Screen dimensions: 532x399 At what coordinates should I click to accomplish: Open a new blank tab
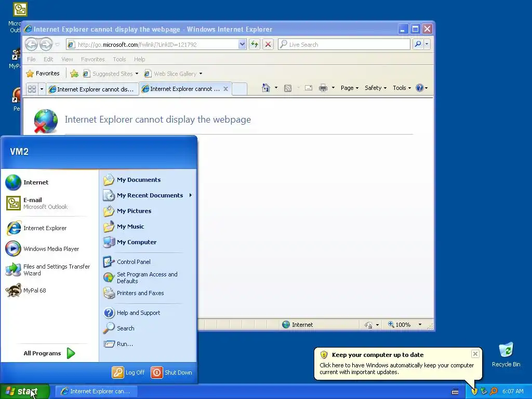pos(240,89)
